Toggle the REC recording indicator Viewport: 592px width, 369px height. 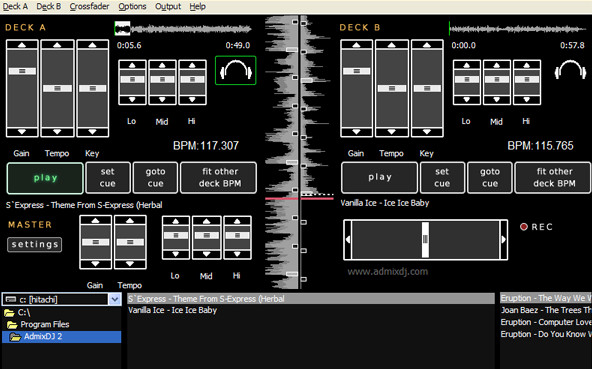pos(536,227)
